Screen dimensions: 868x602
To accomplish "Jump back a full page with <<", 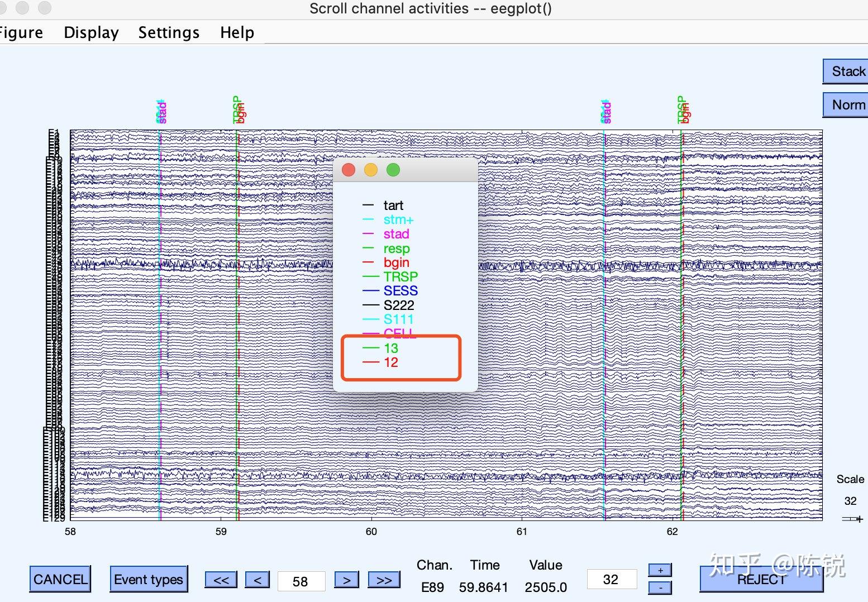I will [221, 580].
